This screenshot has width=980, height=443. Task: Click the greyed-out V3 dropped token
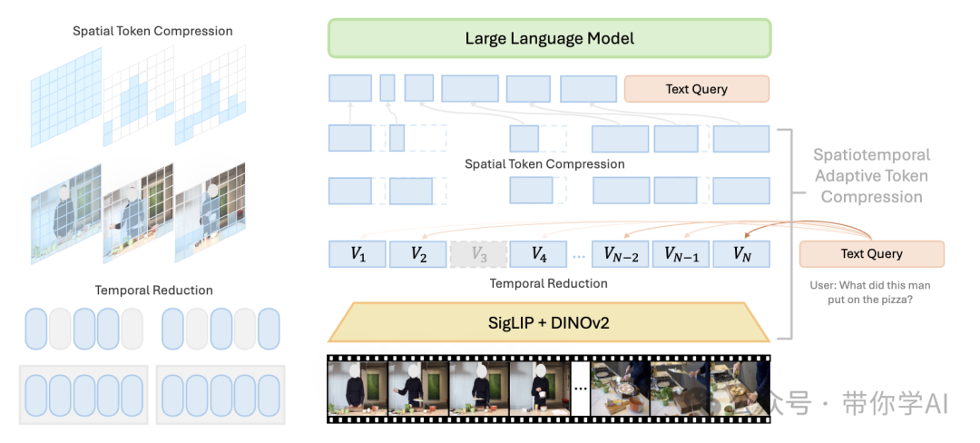tap(478, 253)
